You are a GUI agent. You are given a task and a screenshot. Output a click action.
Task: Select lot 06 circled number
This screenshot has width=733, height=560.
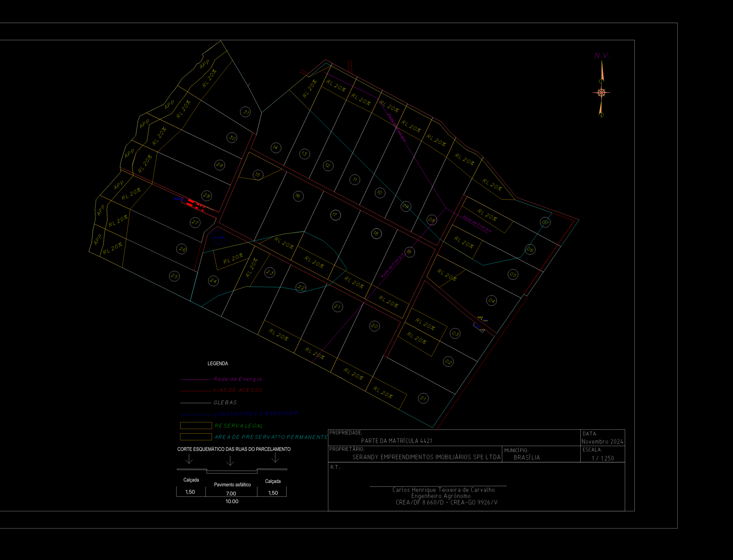point(530,249)
